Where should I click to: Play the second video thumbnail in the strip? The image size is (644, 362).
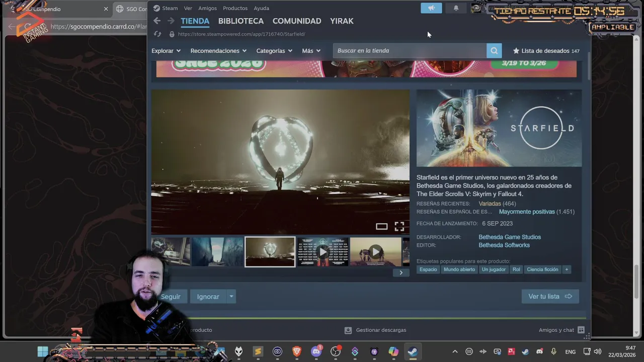(x=376, y=252)
